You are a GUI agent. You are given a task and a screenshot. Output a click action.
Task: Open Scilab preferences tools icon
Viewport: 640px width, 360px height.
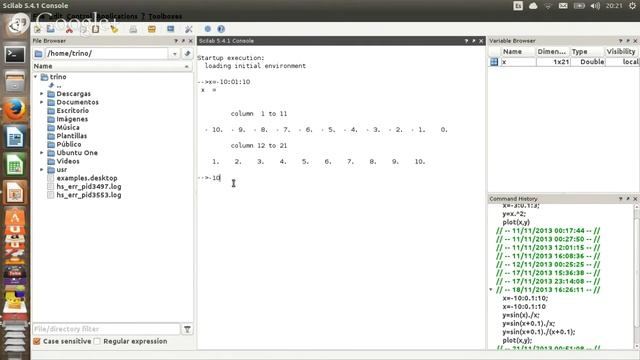(189, 29)
